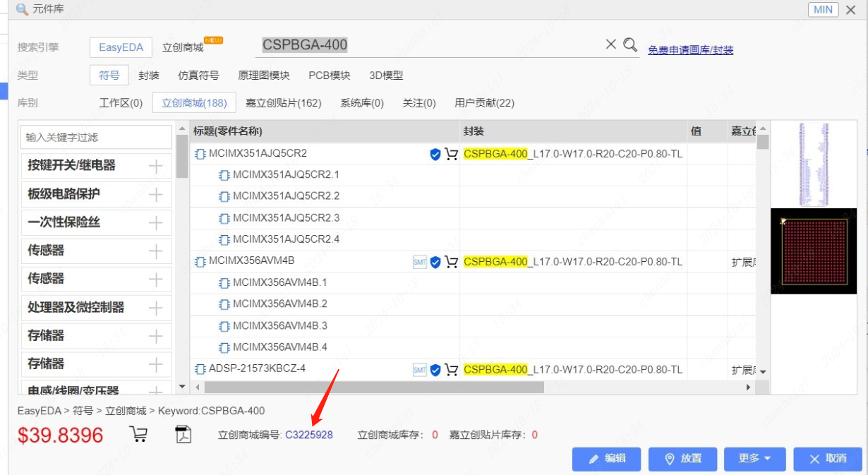The image size is (868, 475).
Task: Select 封装 type filter
Action: tap(149, 76)
